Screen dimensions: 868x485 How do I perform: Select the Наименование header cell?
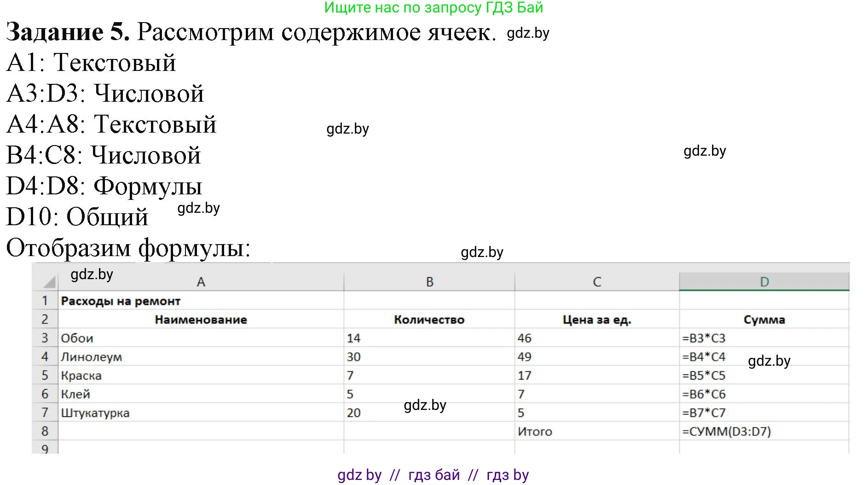(x=201, y=319)
